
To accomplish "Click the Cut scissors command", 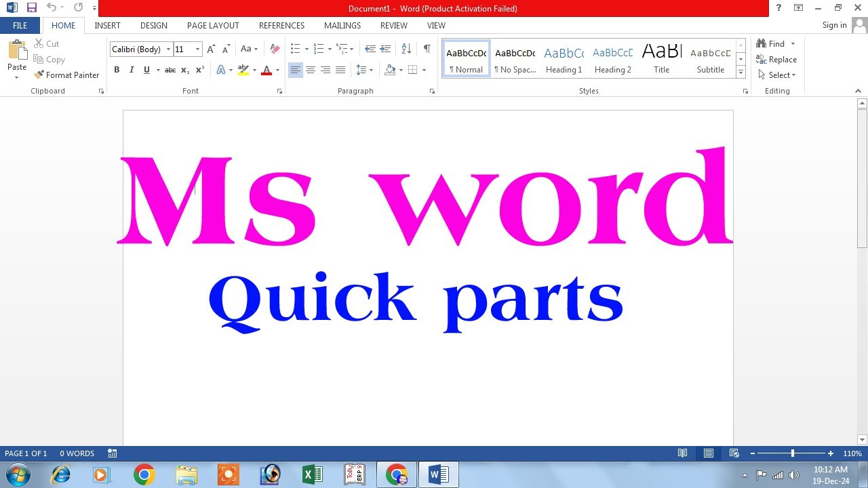I will pos(46,44).
